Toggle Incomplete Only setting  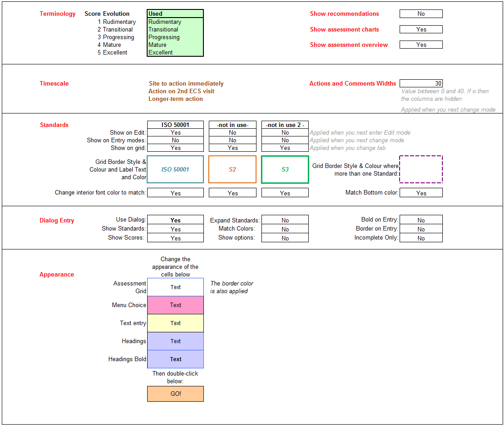(x=421, y=238)
